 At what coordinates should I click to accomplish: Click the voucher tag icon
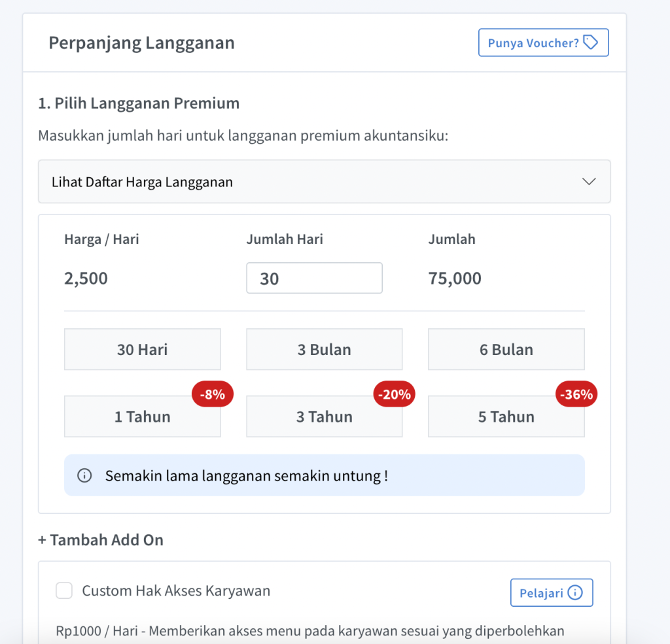591,42
